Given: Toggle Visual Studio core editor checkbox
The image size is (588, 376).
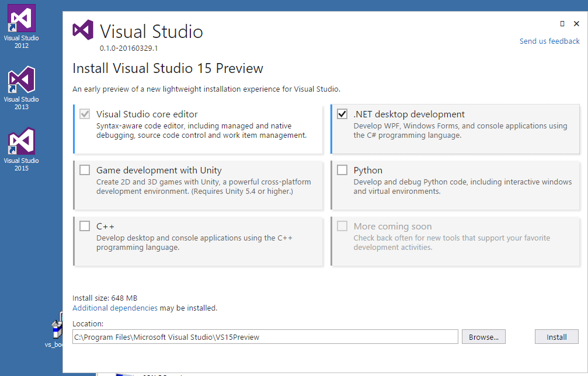Looking at the screenshot, I should [85, 114].
